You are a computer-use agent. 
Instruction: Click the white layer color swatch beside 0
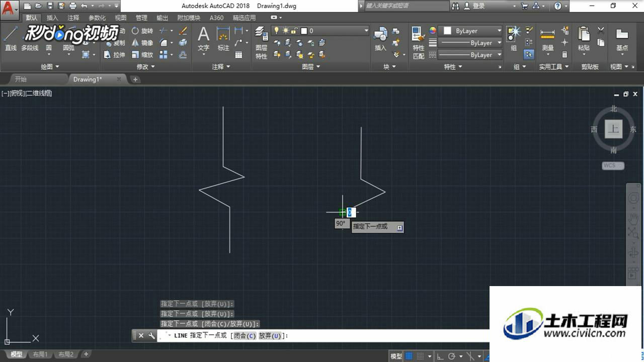[x=304, y=31]
